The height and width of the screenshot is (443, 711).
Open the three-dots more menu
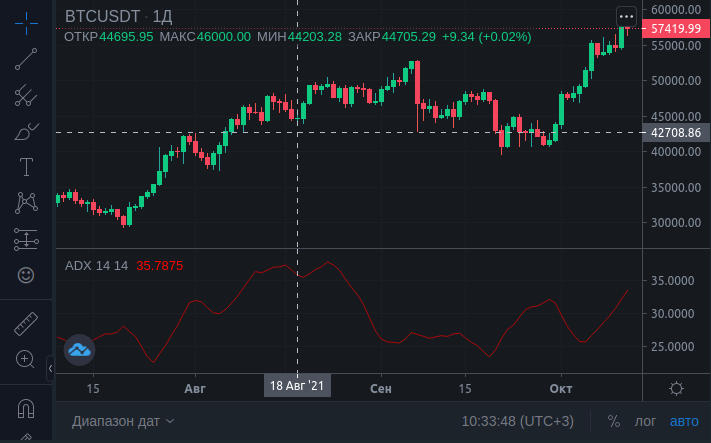pos(626,16)
